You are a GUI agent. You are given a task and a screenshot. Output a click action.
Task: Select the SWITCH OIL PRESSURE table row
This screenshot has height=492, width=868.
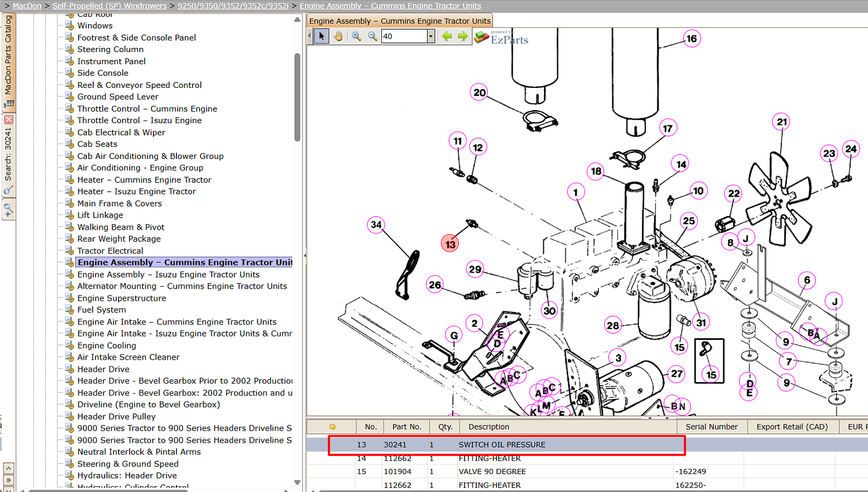pos(587,445)
